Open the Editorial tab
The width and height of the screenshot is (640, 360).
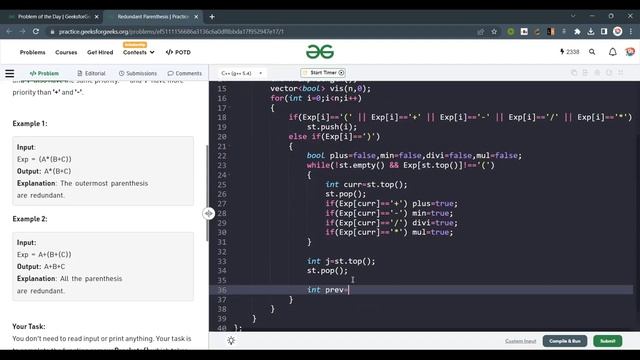[91, 73]
